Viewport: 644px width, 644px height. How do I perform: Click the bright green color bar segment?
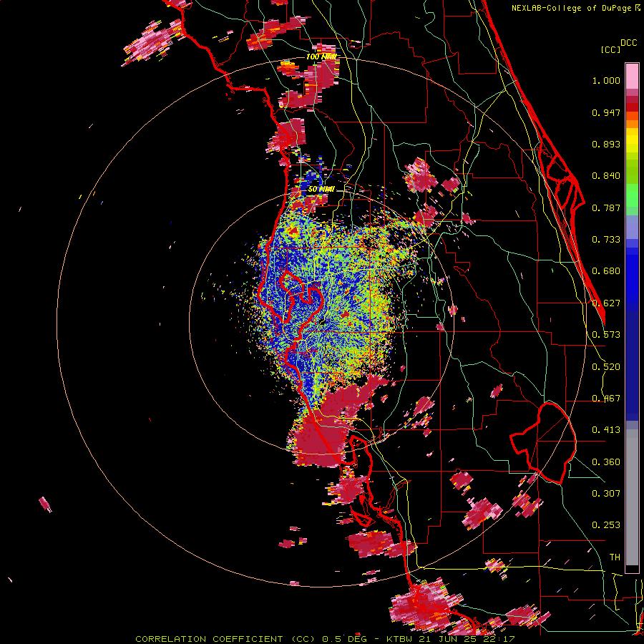632,194
